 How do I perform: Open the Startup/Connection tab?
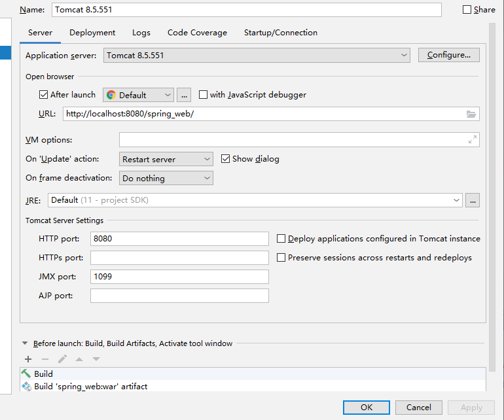[x=281, y=33]
